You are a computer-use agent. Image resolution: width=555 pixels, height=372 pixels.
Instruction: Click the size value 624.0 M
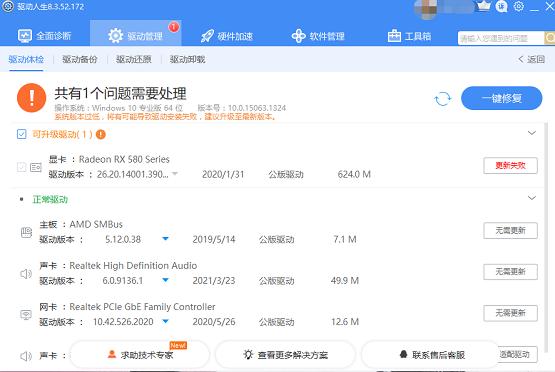tap(354, 174)
